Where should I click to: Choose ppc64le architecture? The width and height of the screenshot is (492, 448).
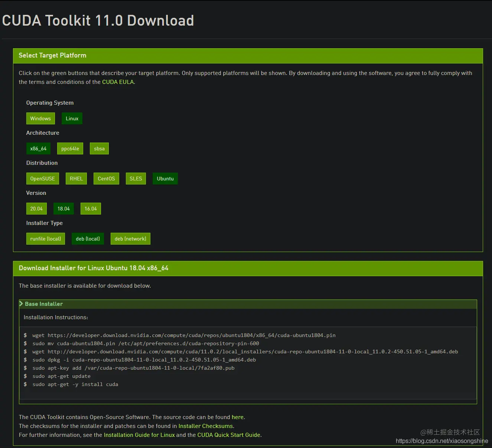70,148
